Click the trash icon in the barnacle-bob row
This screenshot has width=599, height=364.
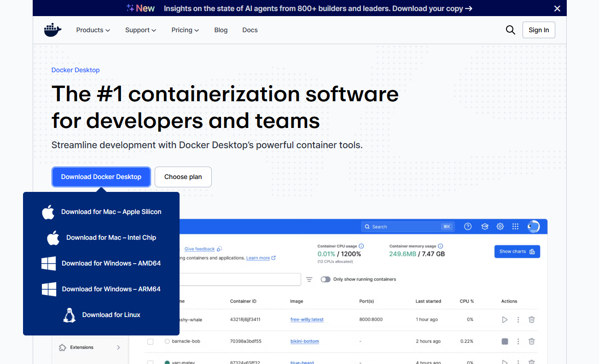[531, 341]
